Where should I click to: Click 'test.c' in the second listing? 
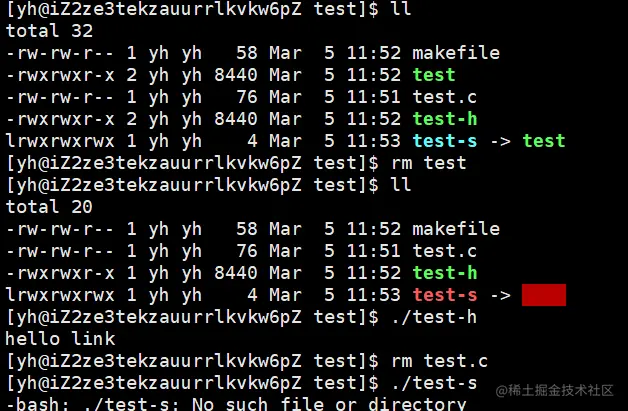(x=445, y=251)
